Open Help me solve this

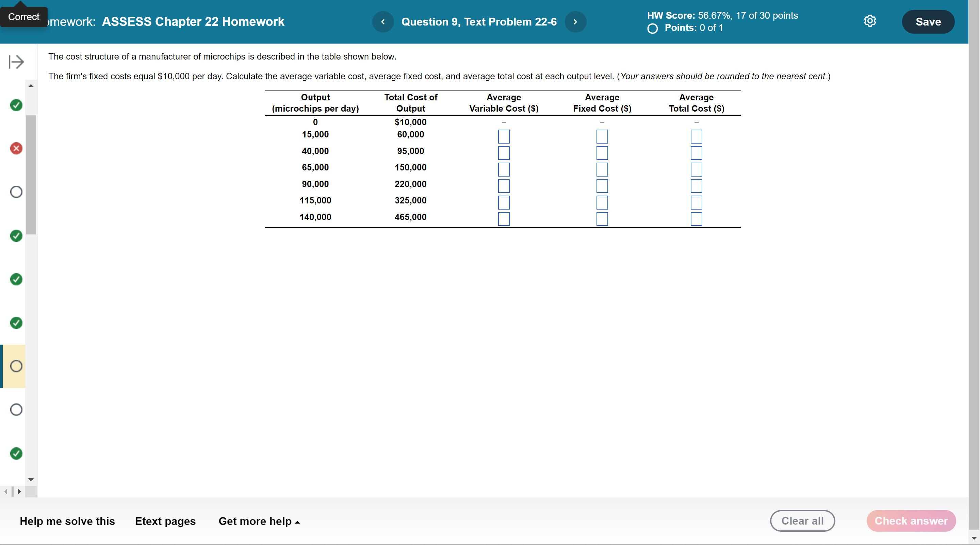67,521
